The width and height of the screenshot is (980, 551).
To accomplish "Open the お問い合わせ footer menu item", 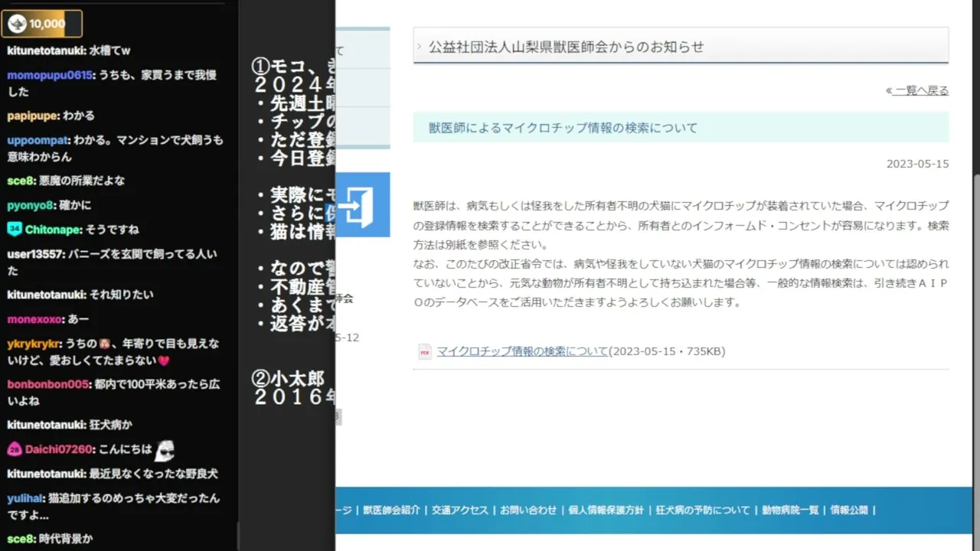I will (528, 510).
